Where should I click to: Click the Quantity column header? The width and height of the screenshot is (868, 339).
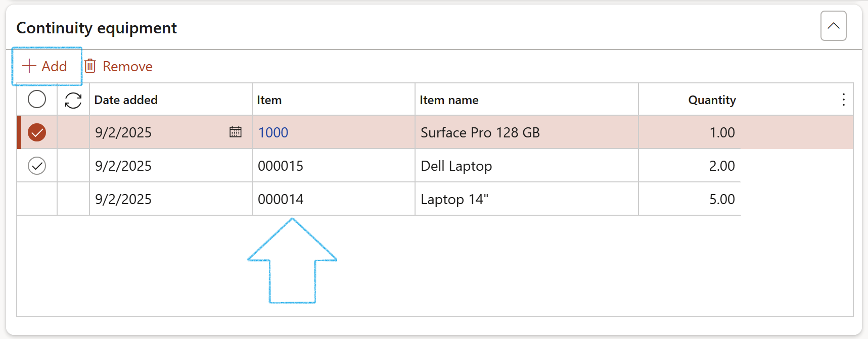tap(711, 100)
